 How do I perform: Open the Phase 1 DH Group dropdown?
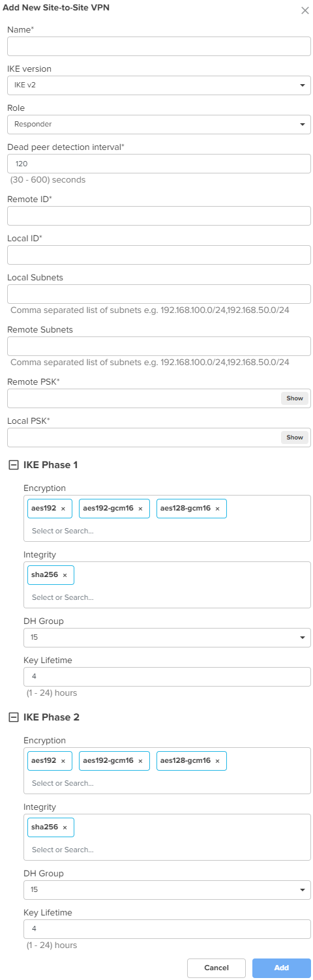[x=167, y=638]
